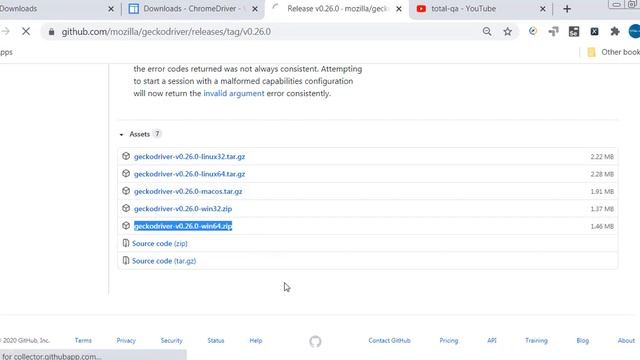This screenshot has height=360, width=640.
Task: Open the invalid argument link
Action: [x=234, y=93]
